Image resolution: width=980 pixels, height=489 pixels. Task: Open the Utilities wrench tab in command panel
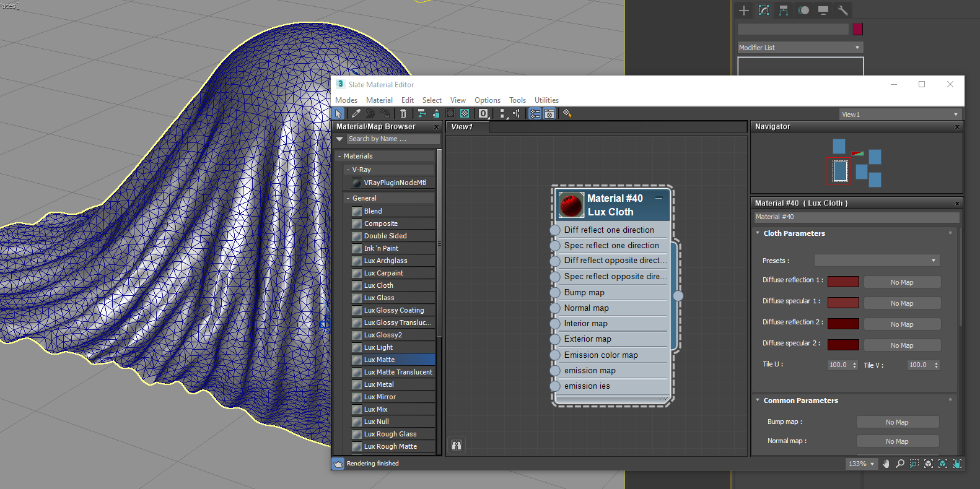point(842,10)
